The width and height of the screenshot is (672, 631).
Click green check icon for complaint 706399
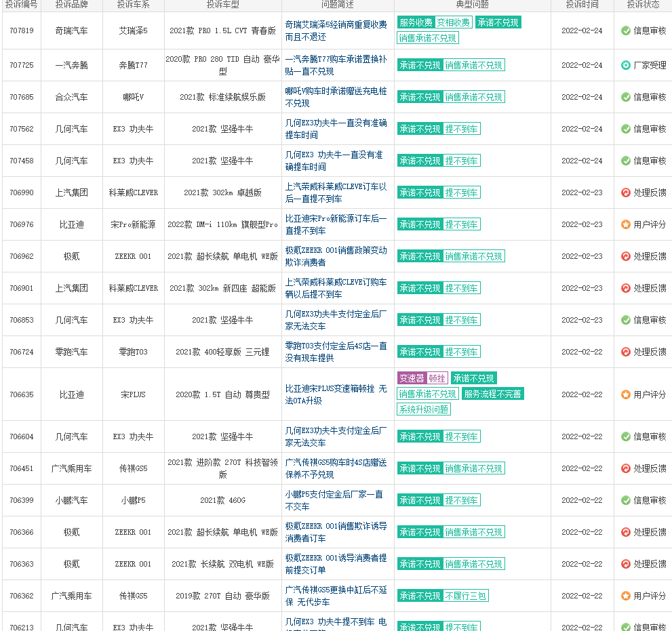click(x=625, y=500)
